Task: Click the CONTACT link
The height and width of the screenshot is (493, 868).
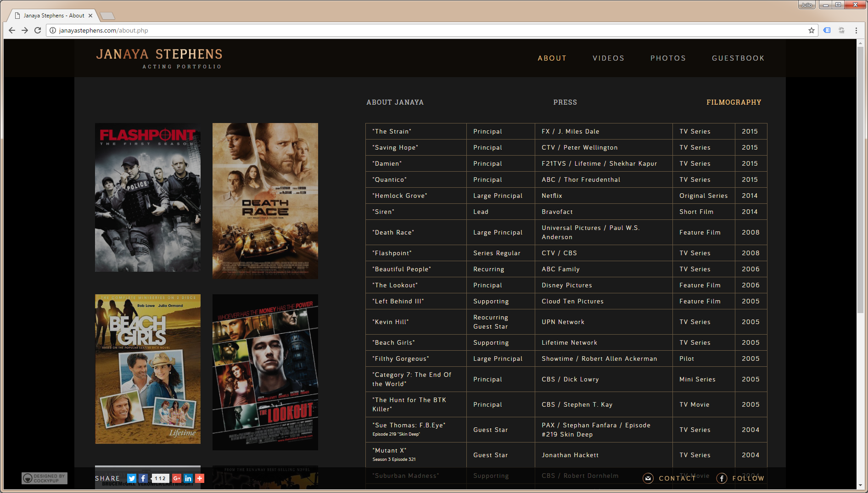Action: pos(677,478)
